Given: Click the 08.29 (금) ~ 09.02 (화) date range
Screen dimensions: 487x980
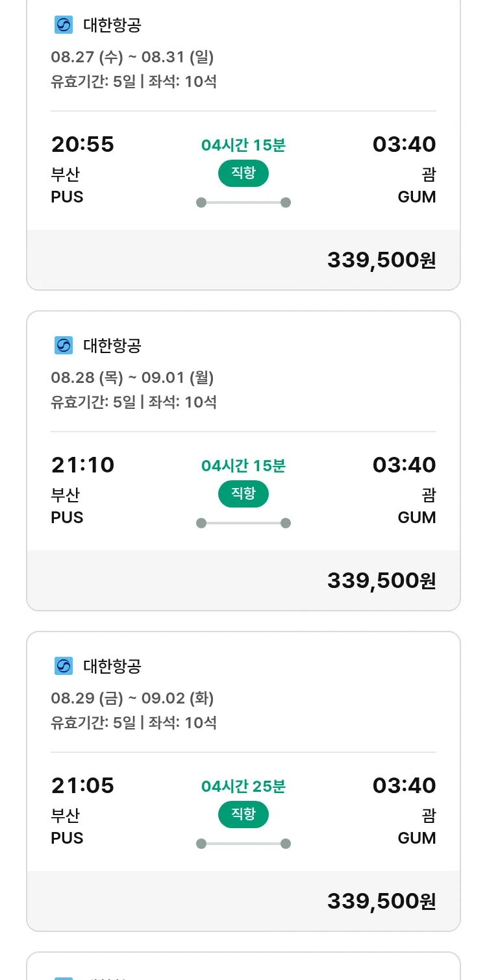Looking at the screenshot, I should pos(132,698).
